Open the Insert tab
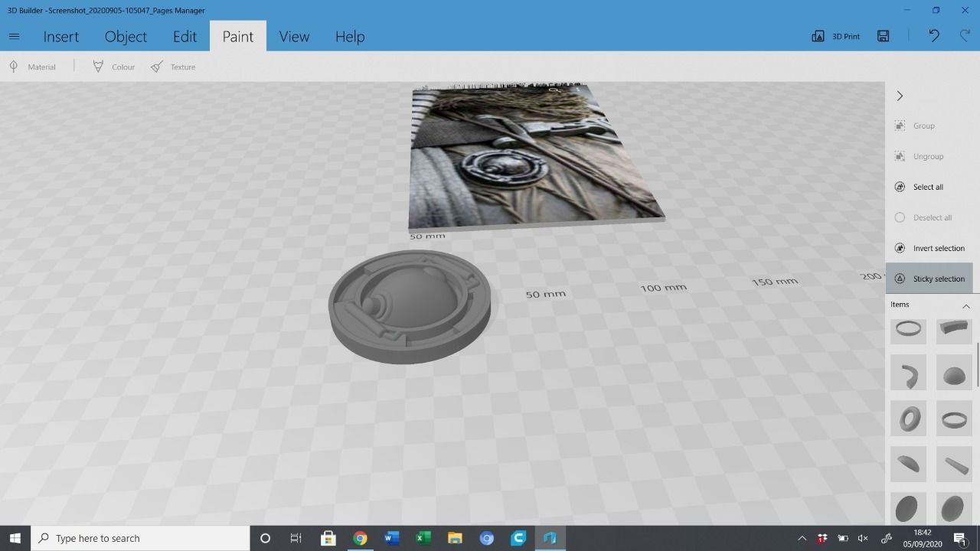 click(60, 36)
